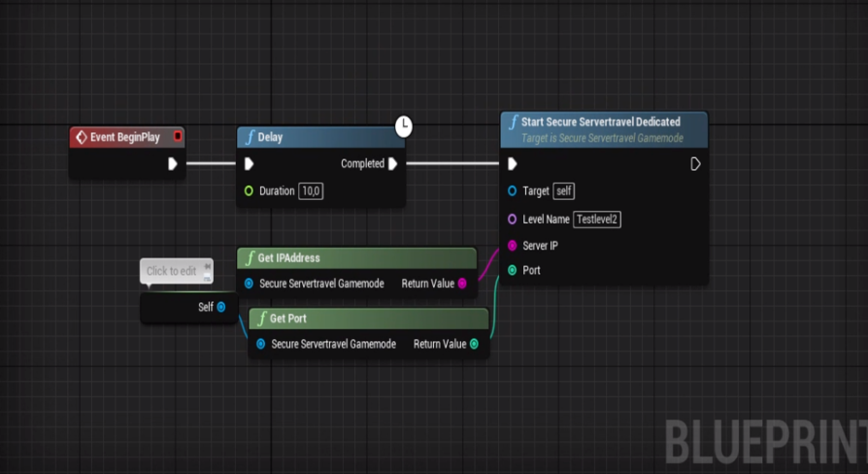The image size is (868, 474).
Task: Click the Delay node input exec pin
Action: [249, 163]
